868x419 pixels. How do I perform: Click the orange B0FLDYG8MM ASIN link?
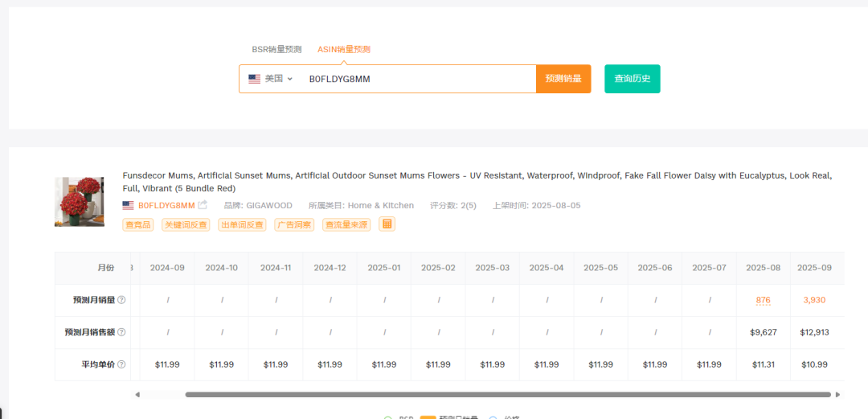[166, 206]
